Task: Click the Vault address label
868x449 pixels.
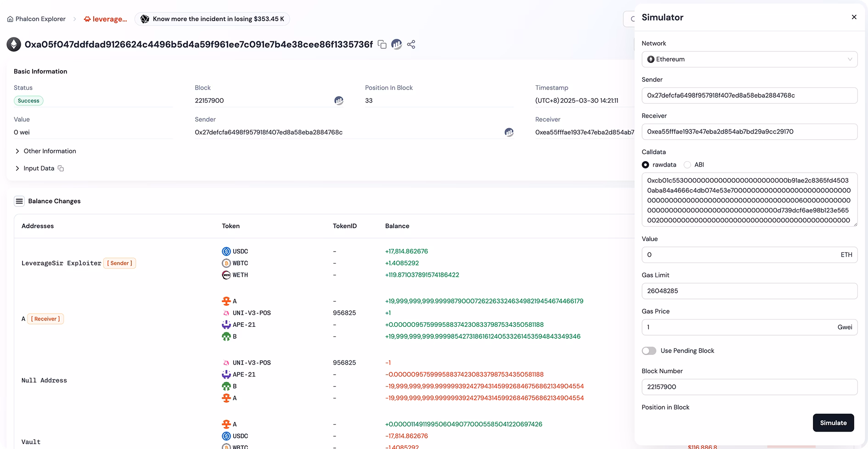Action: coord(31,442)
